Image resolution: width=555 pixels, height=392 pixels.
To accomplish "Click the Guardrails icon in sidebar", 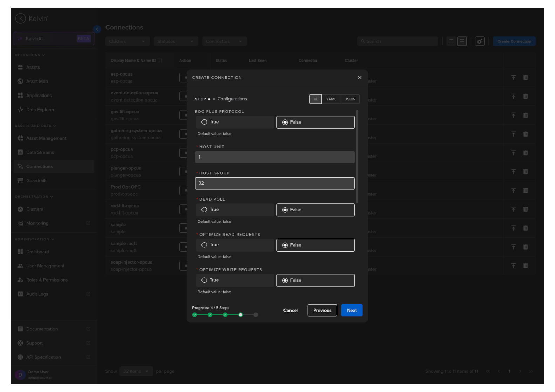I will pyautogui.click(x=20, y=181).
